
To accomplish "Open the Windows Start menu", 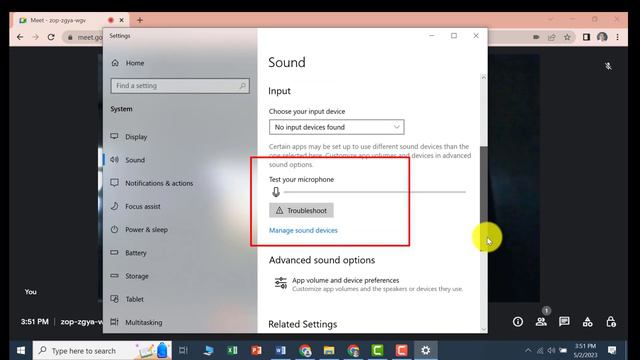I will (21, 351).
